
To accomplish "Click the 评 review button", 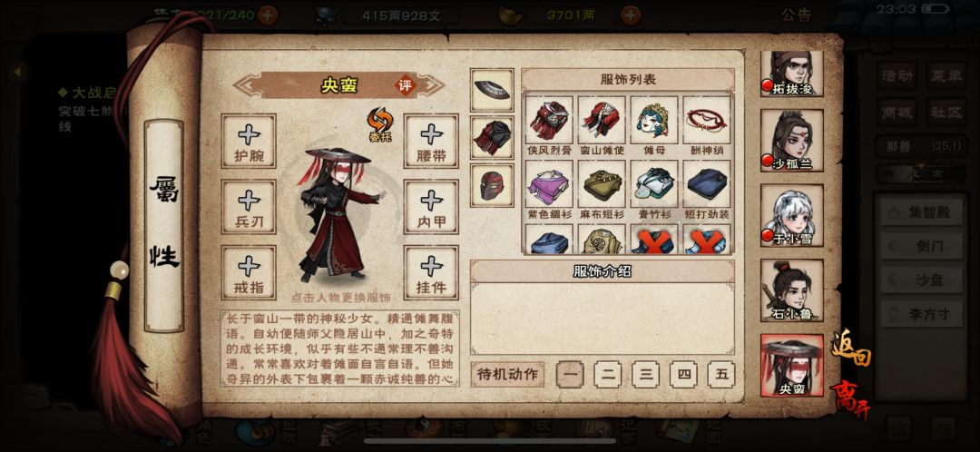I will click(406, 85).
